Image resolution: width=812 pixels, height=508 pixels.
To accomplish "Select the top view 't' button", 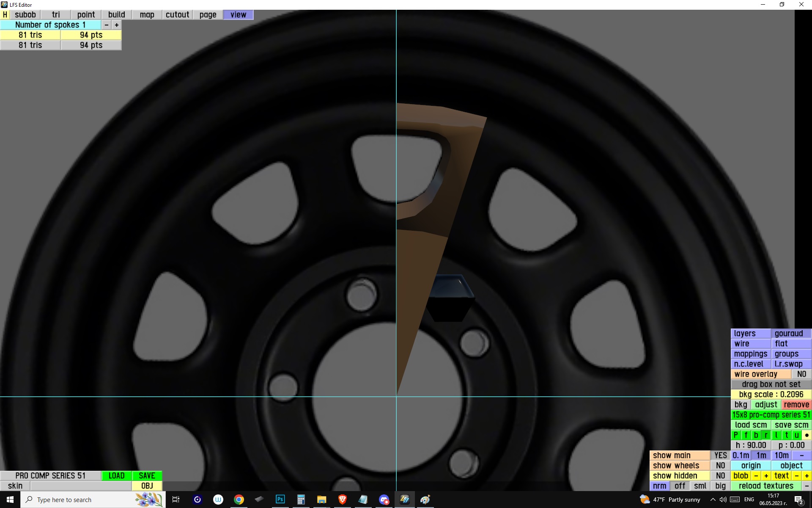I will pyautogui.click(x=786, y=435).
